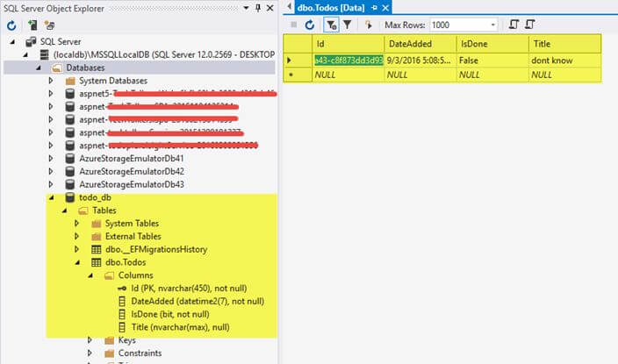
Task: Expand the External Tables folder
Action: pos(77,236)
